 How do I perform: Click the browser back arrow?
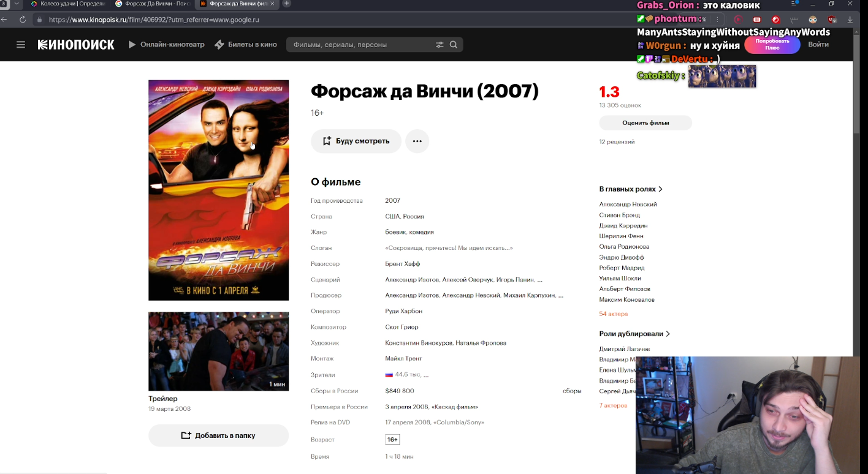[x=5, y=20]
